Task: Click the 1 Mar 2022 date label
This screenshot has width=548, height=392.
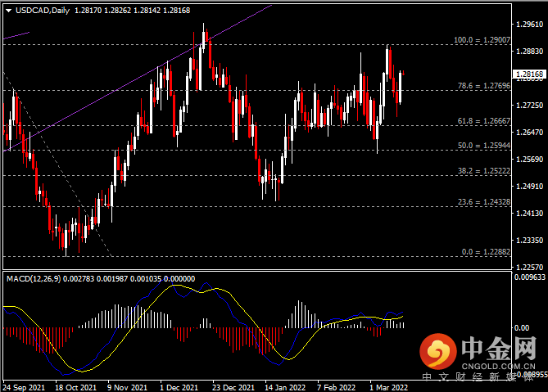Action: tap(388, 387)
